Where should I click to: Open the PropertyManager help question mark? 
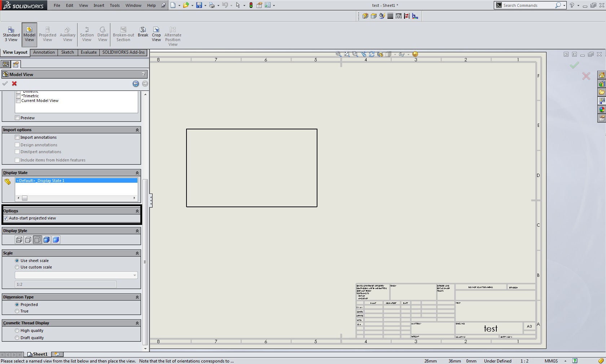pyautogui.click(x=143, y=74)
